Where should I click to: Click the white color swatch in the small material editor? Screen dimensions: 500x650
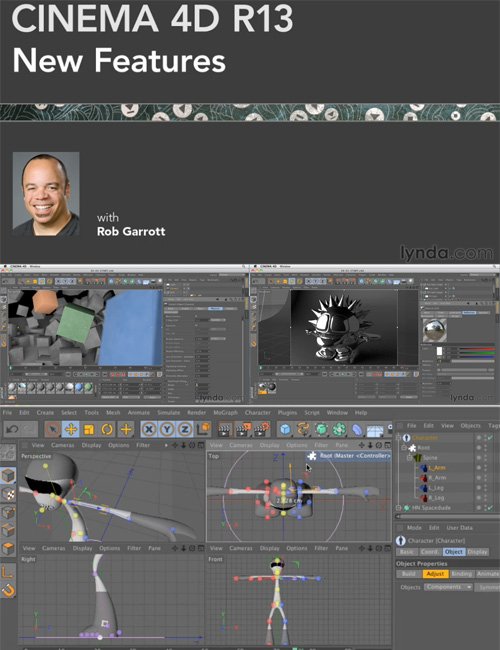(x=439, y=352)
